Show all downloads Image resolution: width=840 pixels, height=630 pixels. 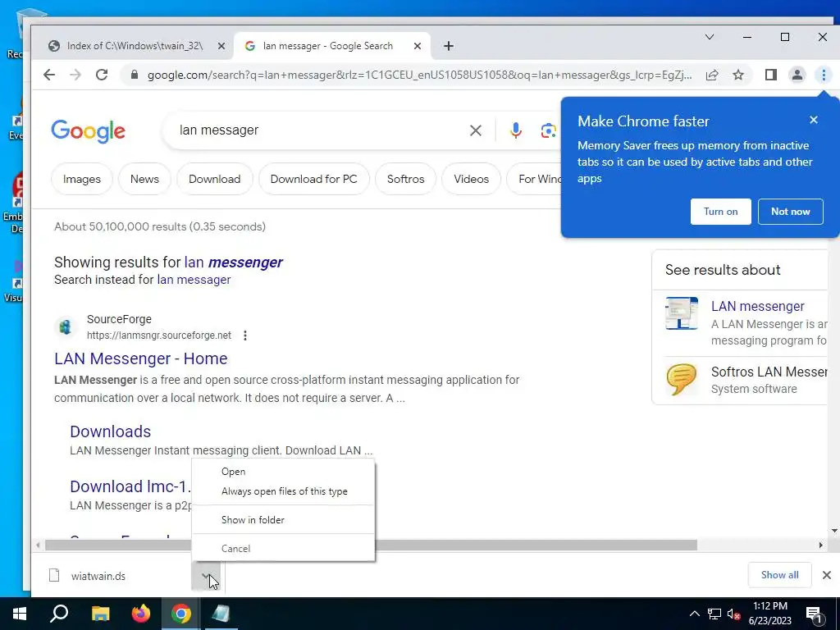coord(779,575)
